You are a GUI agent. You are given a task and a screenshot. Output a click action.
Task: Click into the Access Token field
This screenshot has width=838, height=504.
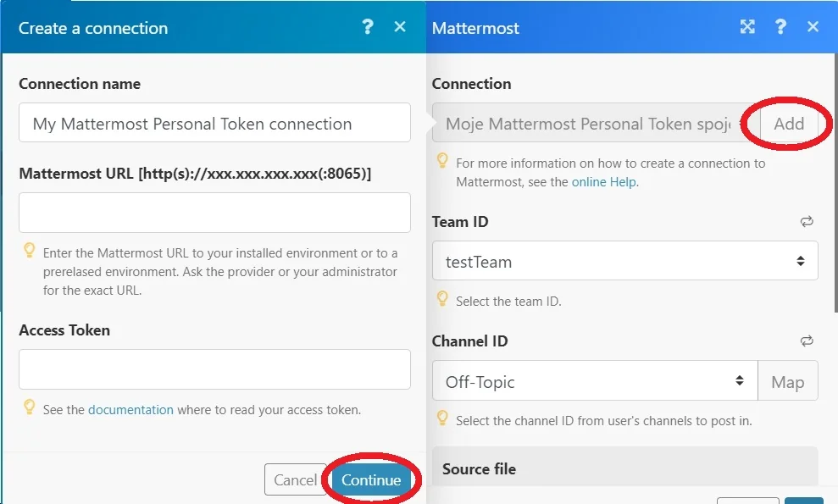tap(214, 369)
